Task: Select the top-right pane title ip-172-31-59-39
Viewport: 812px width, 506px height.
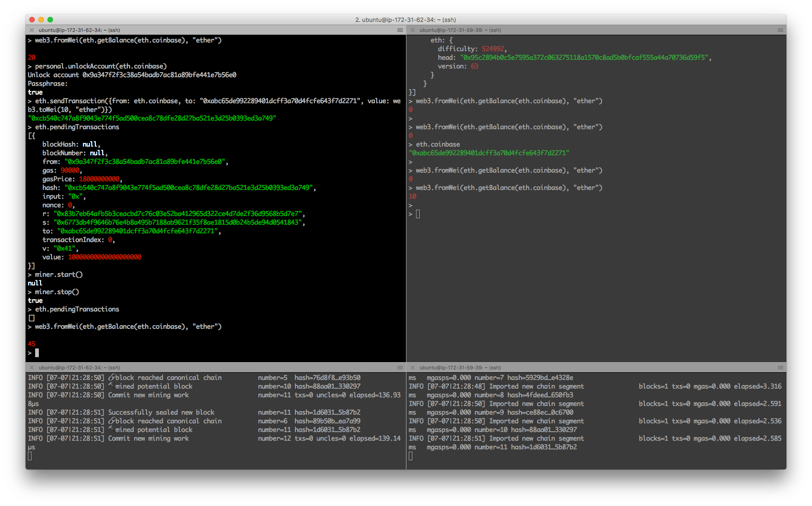Action: (460, 30)
